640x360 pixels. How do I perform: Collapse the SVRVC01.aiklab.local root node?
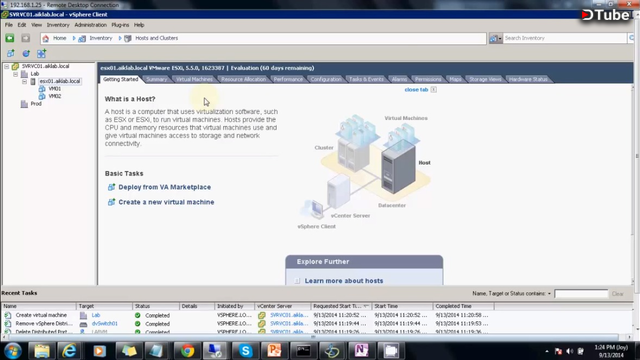pos(7,66)
